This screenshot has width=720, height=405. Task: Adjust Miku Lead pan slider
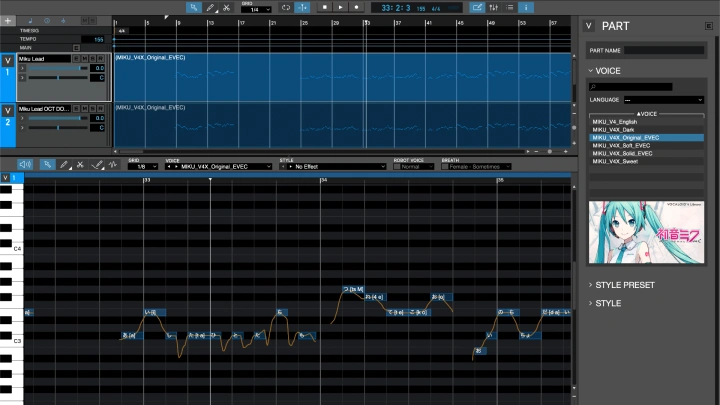tap(58, 78)
